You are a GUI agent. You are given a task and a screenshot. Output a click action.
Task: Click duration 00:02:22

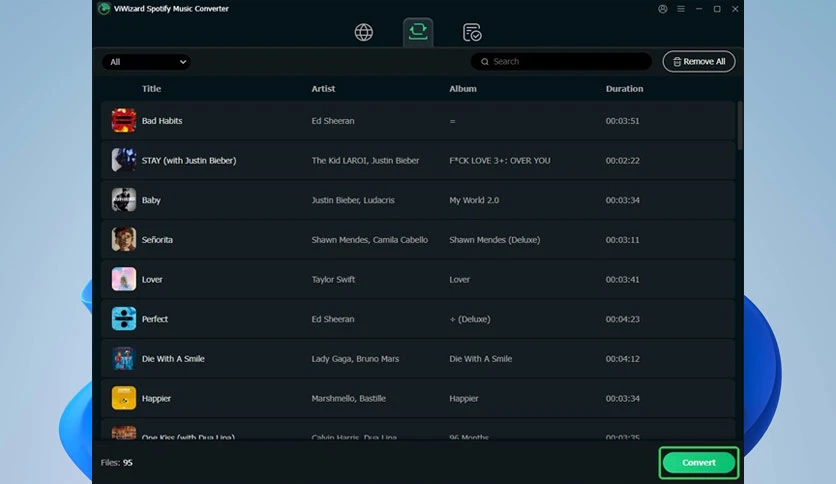coord(622,160)
